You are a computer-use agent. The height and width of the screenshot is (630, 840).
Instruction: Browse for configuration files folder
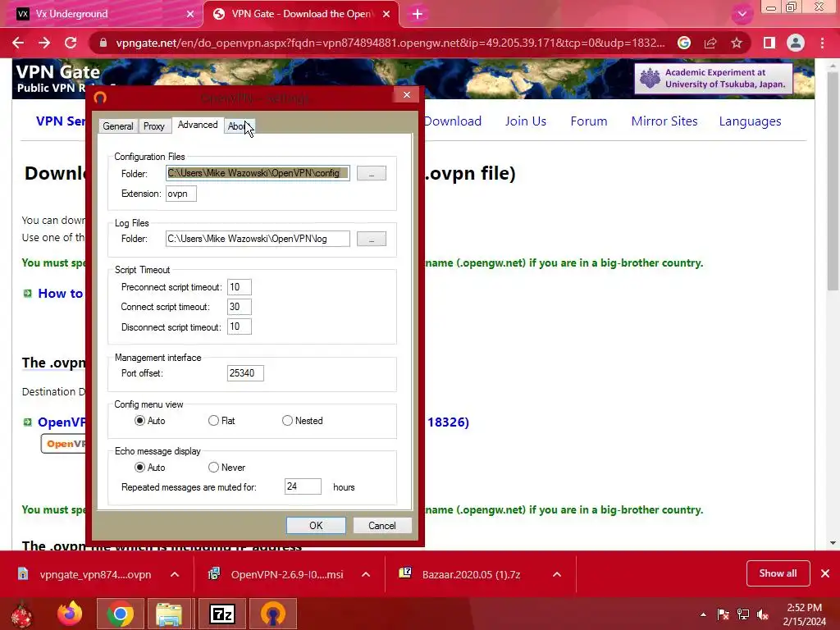372,173
